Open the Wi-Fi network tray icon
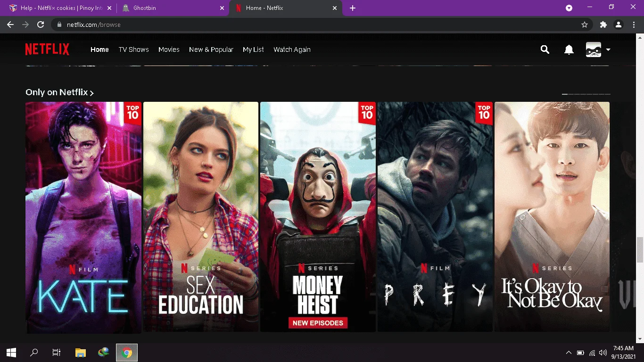The width and height of the screenshot is (644, 362). pos(592,353)
